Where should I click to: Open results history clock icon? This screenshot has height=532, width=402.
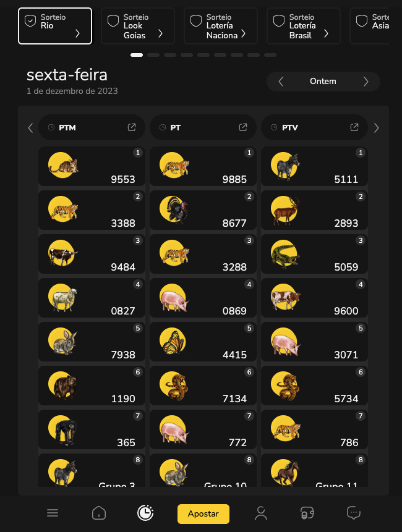(145, 513)
